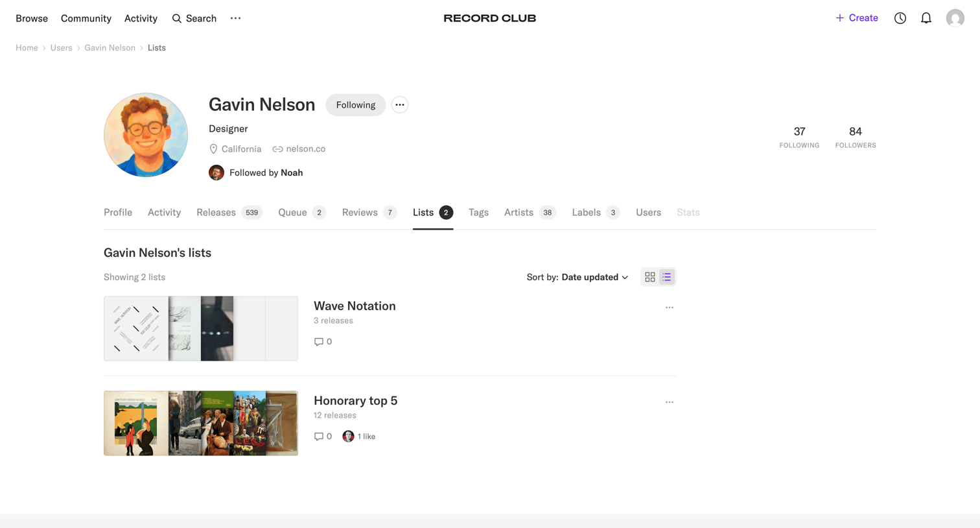The image size is (980, 528).
Task: Click Gavin Nelson's profile picture
Action: tap(146, 135)
